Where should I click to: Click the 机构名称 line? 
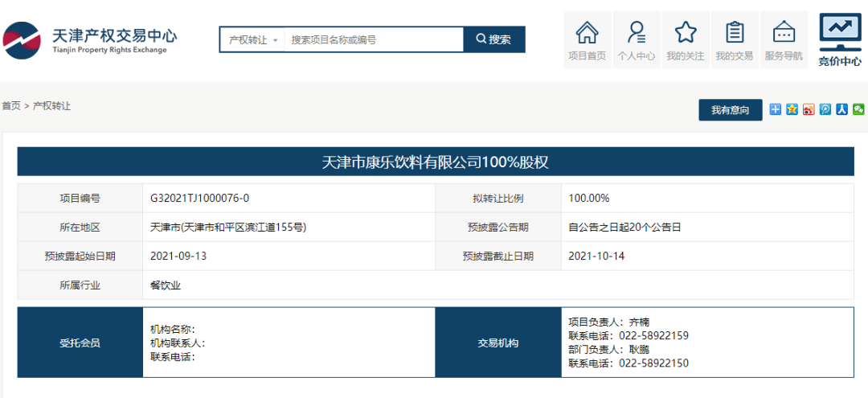173,330
